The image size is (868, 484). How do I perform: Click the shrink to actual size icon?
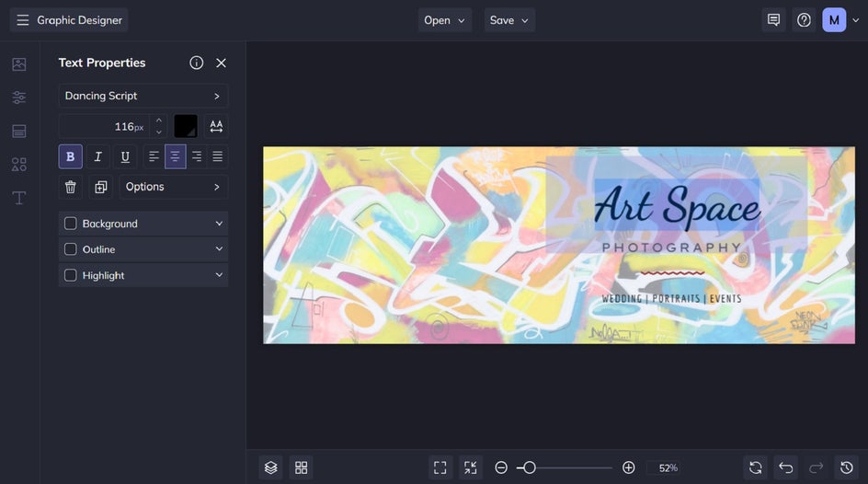pyautogui.click(x=471, y=468)
